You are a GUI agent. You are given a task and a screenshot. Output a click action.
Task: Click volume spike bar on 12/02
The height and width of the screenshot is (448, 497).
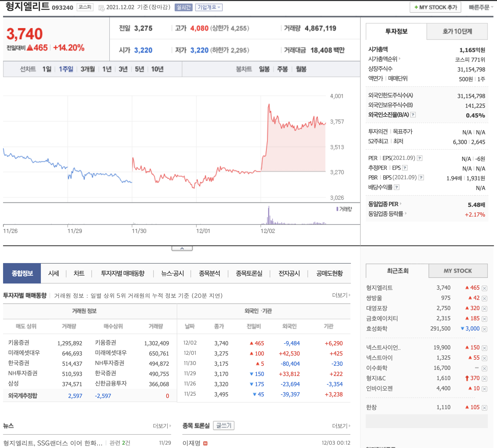269,216
